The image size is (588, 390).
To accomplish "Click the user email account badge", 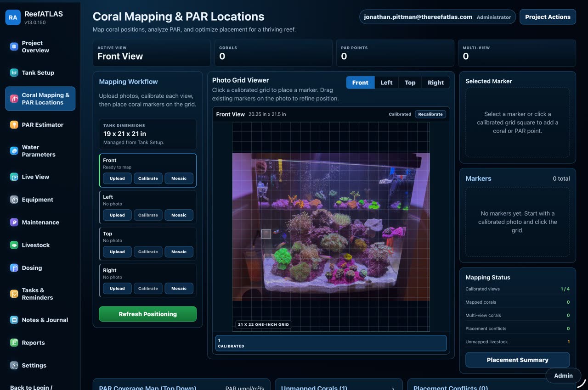I will coord(437,17).
